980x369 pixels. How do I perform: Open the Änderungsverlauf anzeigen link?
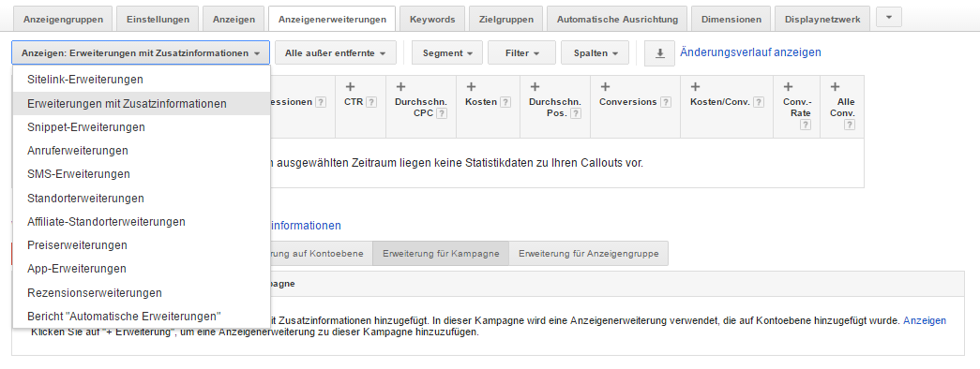coord(750,52)
